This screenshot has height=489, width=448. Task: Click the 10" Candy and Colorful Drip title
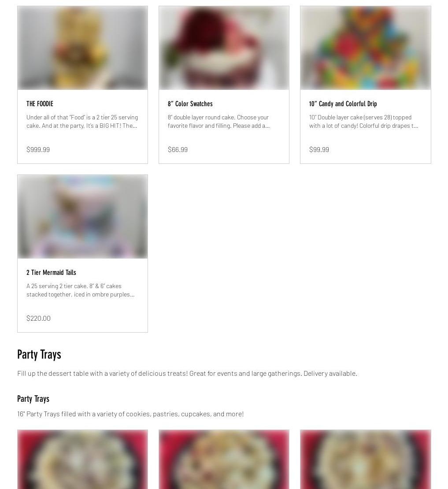343,104
